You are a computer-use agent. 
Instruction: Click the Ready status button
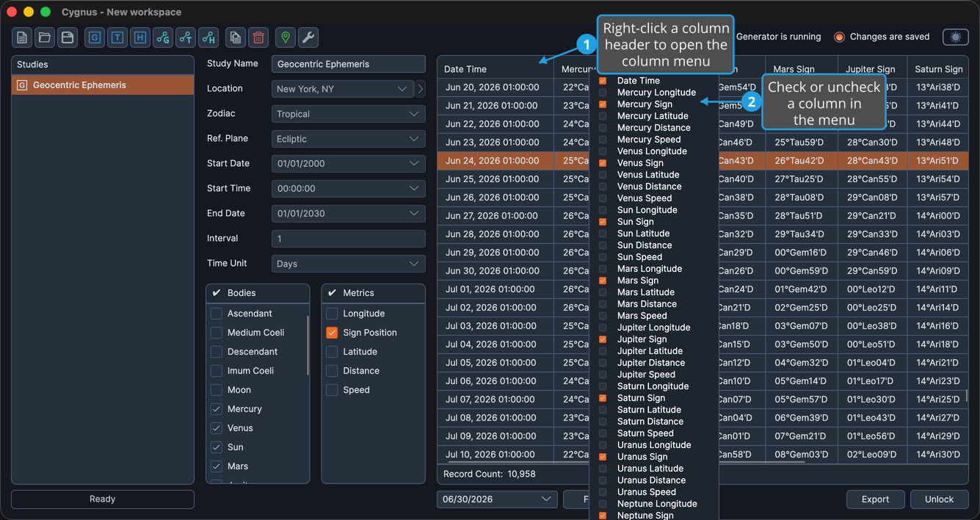point(103,499)
